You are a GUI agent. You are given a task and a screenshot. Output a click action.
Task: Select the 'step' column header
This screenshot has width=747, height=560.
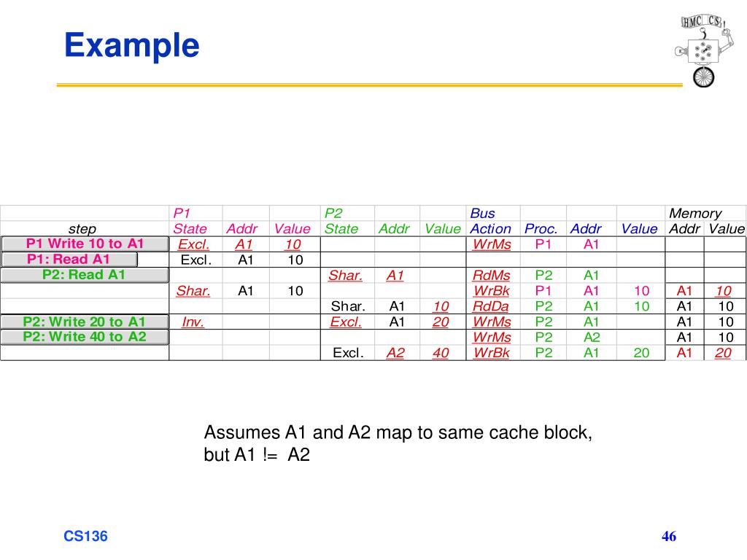coord(82,228)
